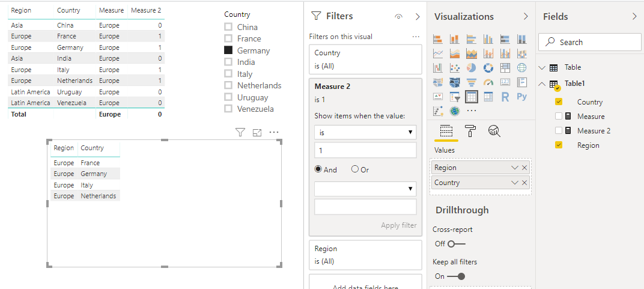
Task: Tick the Measure field checkbox
Action: 559,116
